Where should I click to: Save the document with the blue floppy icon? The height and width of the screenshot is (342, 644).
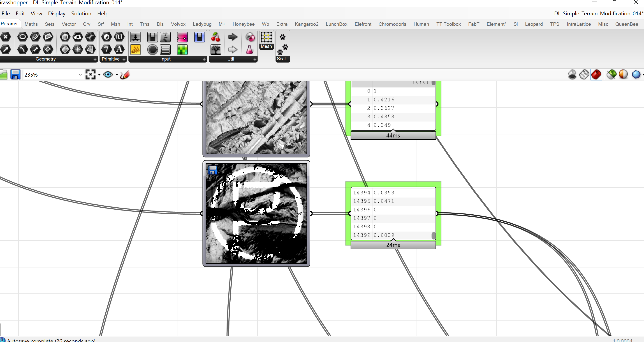(x=15, y=75)
